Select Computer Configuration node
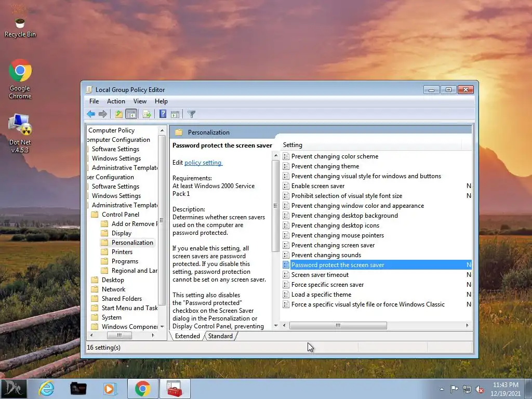532x399 pixels. click(x=118, y=140)
